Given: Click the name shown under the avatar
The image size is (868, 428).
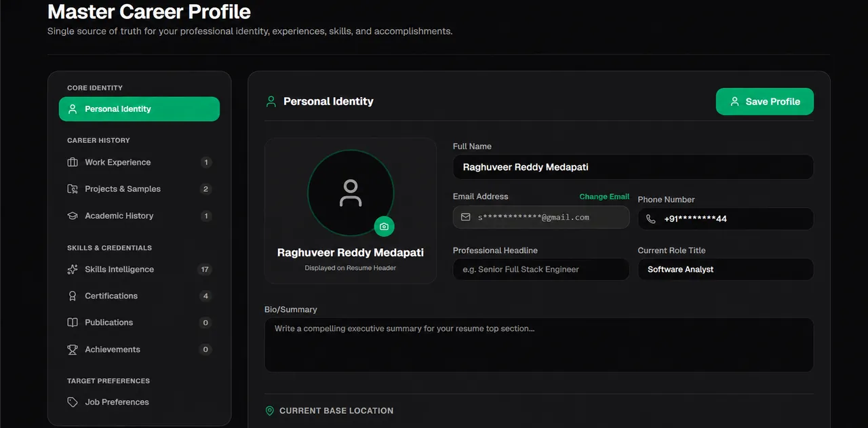Looking at the screenshot, I should tap(351, 252).
